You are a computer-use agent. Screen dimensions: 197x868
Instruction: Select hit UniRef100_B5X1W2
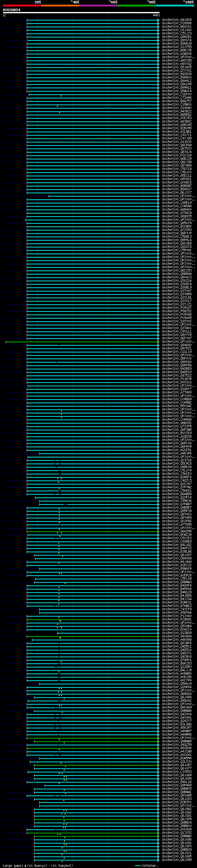[176, 406]
